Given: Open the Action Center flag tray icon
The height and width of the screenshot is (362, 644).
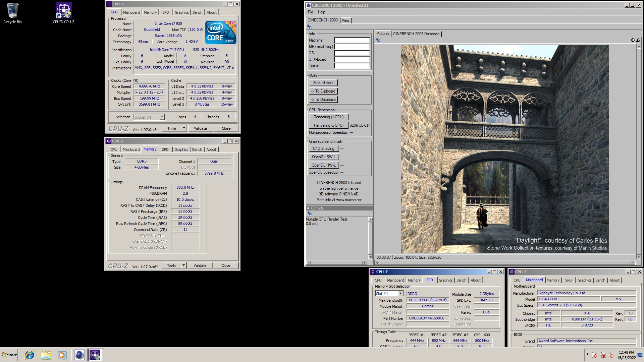Looking at the screenshot, I should pyautogui.click(x=595, y=355).
